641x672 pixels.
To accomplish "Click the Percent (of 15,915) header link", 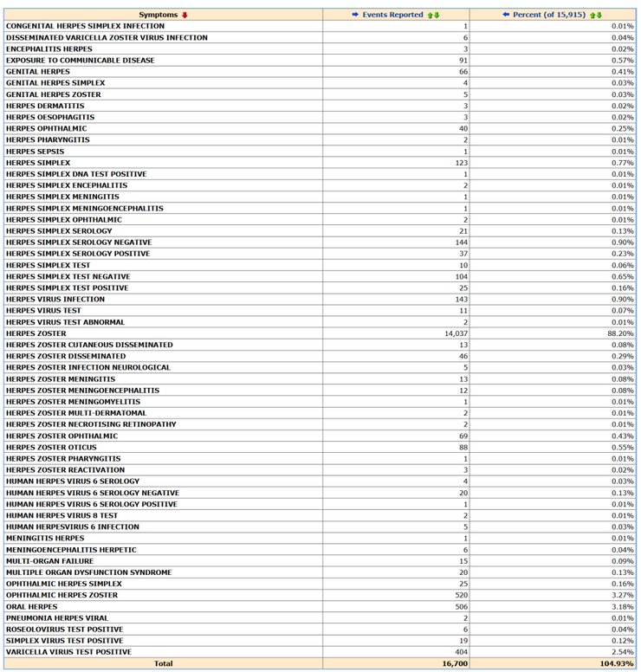I will coord(549,15).
